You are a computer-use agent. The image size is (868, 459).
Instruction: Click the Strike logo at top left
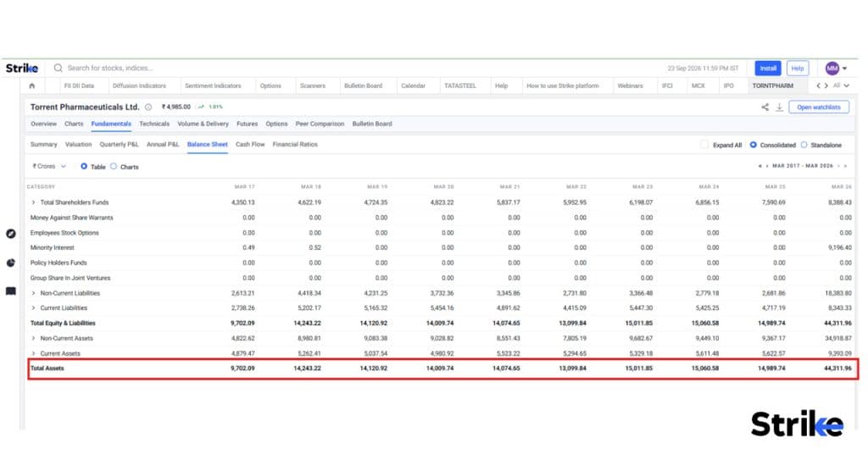point(21,68)
